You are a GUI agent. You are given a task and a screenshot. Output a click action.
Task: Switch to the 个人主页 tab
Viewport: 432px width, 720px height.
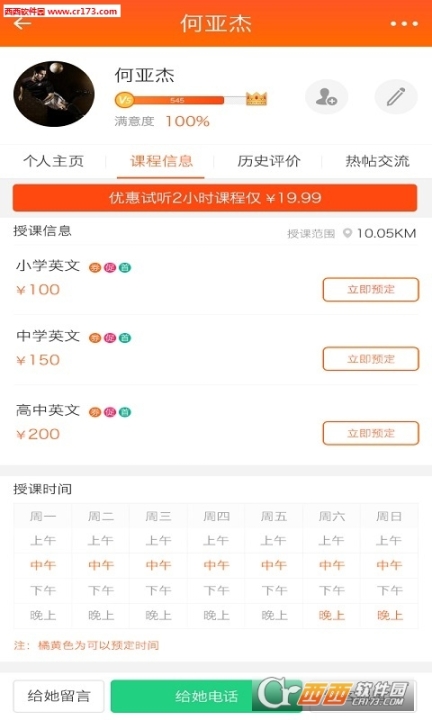click(54, 161)
